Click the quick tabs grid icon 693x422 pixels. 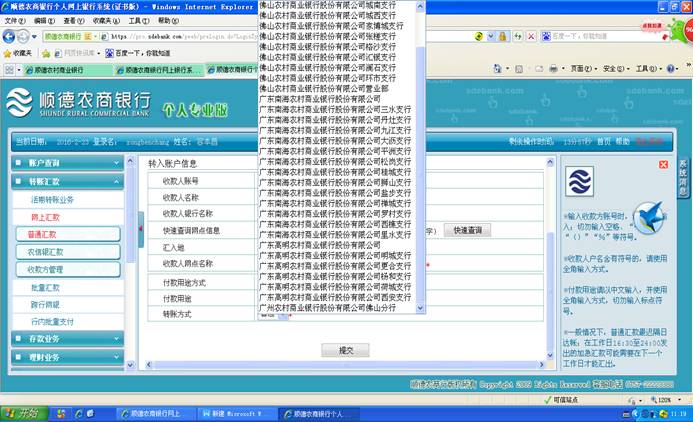click(x=11, y=70)
